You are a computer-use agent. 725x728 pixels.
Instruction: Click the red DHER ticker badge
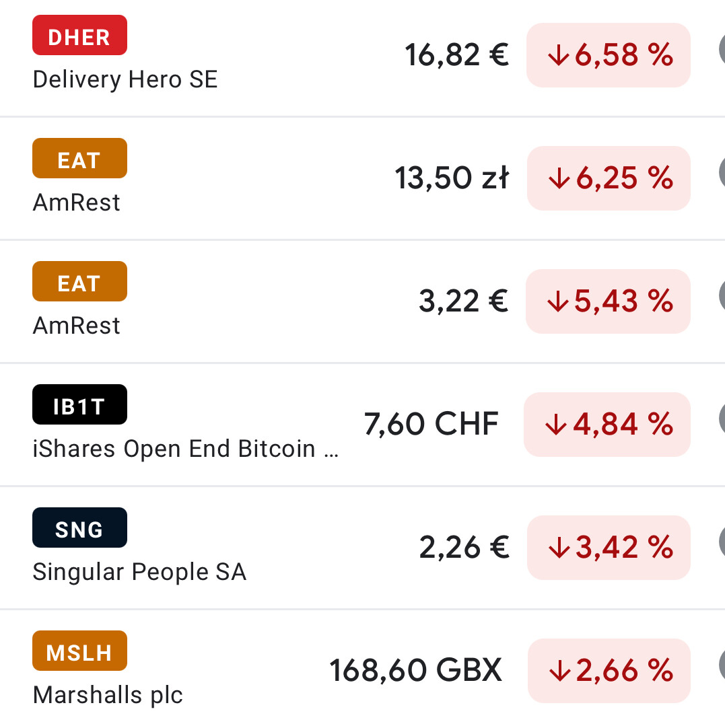coord(79,36)
